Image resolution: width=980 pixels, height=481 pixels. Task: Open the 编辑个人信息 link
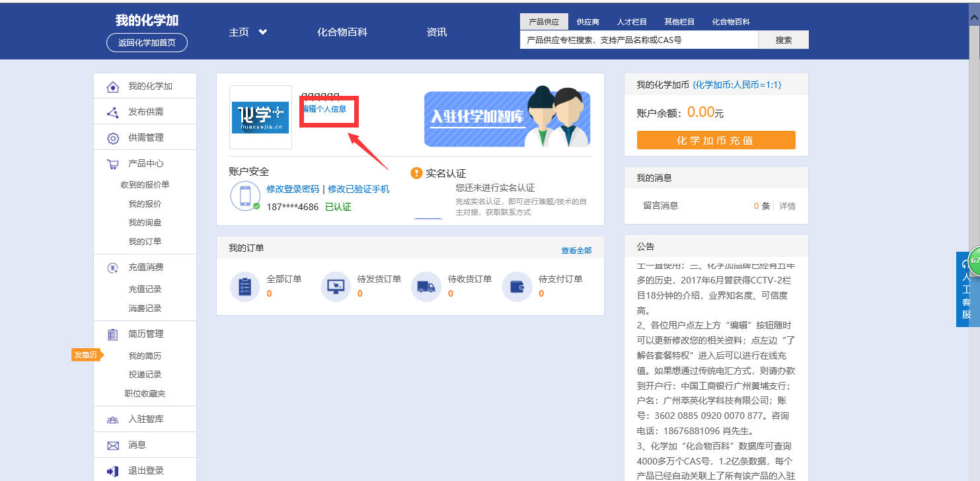point(324,109)
